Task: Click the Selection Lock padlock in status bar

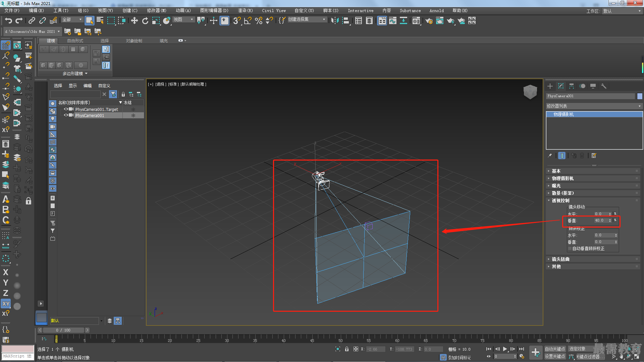Action: click(346, 349)
